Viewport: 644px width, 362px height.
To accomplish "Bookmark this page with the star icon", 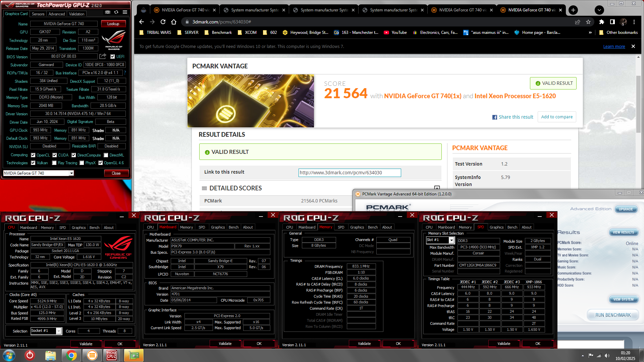I will [588, 22].
